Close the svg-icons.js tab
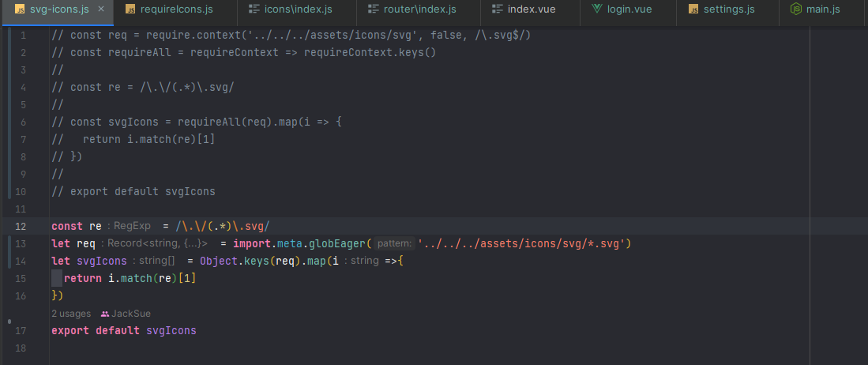Image resolution: width=868 pixels, height=365 pixels. [x=100, y=9]
